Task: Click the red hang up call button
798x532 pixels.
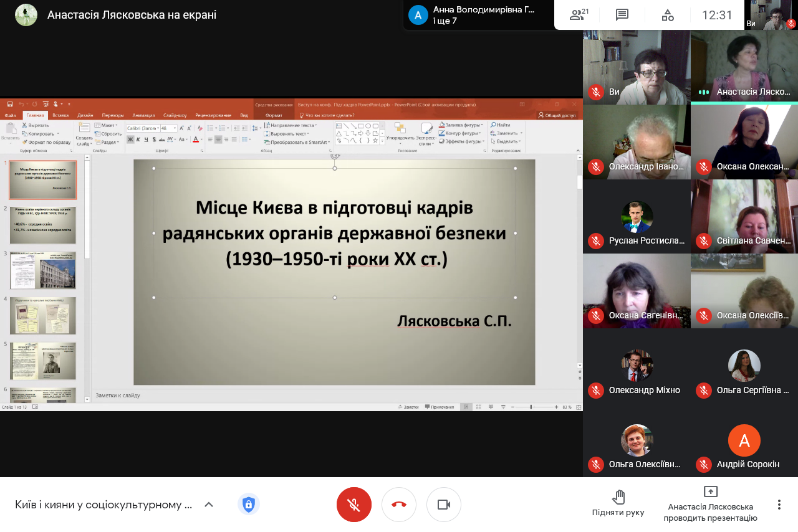Action: 399,505
